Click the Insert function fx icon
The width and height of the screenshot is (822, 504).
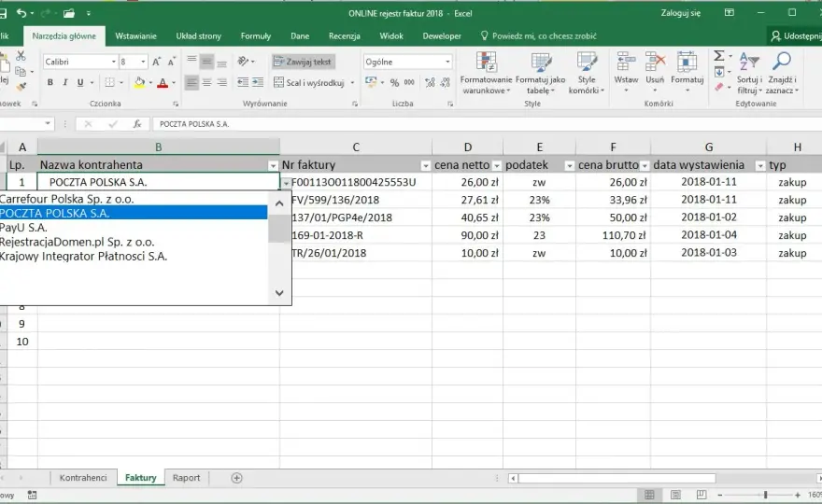pos(136,123)
